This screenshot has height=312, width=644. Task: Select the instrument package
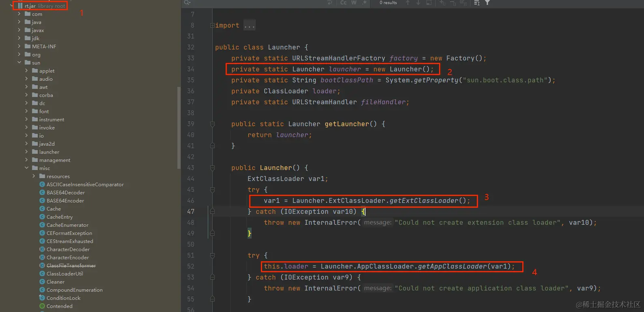point(52,120)
